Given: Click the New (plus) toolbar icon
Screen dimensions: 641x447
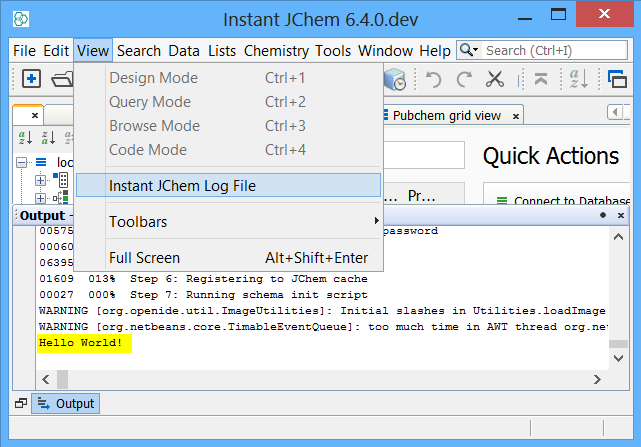Looking at the screenshot, I should pyautogui.click(x=32, y=79).
